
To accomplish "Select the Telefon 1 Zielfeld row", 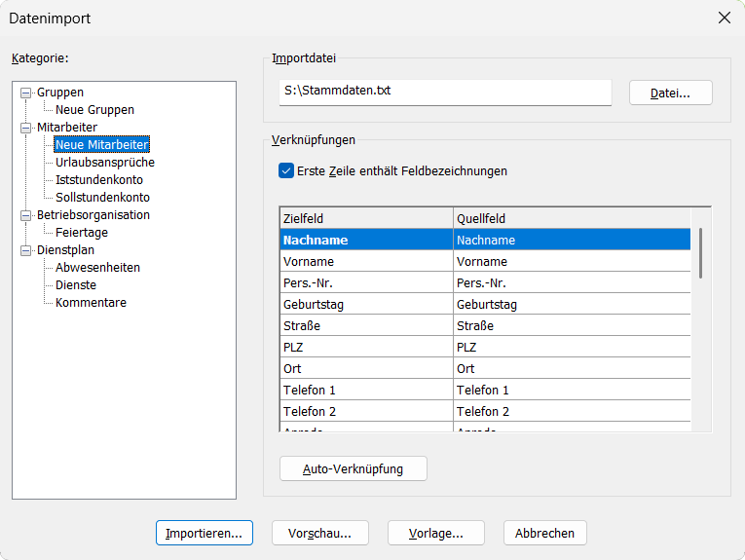I will click(366, 390).
